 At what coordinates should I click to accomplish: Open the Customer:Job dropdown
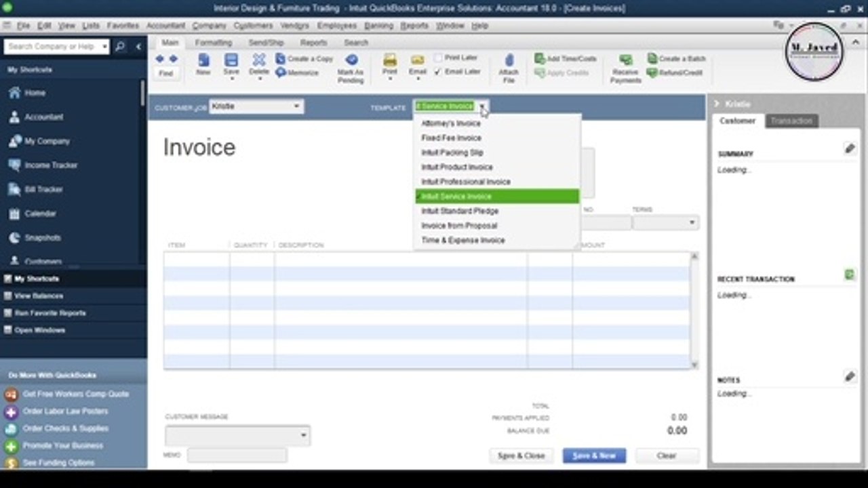(x=296, y=106)
